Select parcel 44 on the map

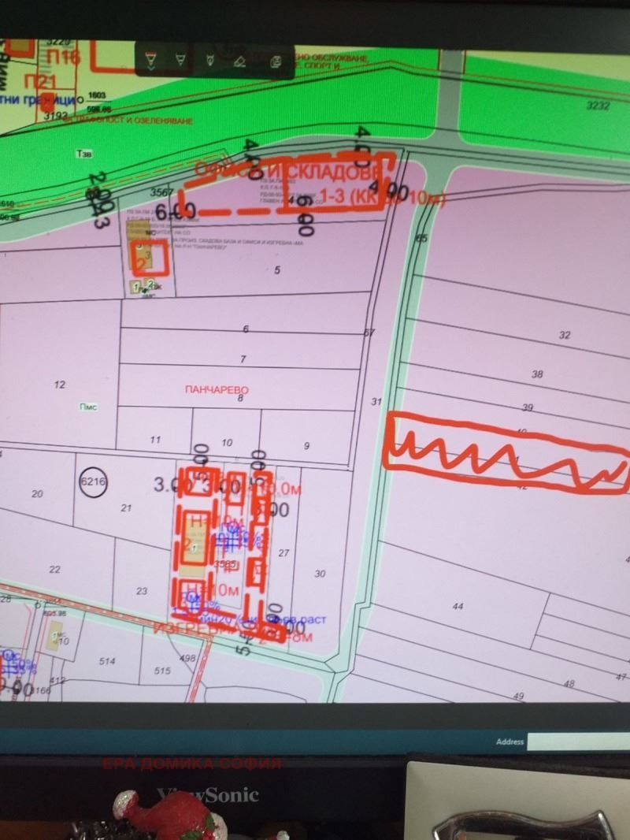(457, 605)
